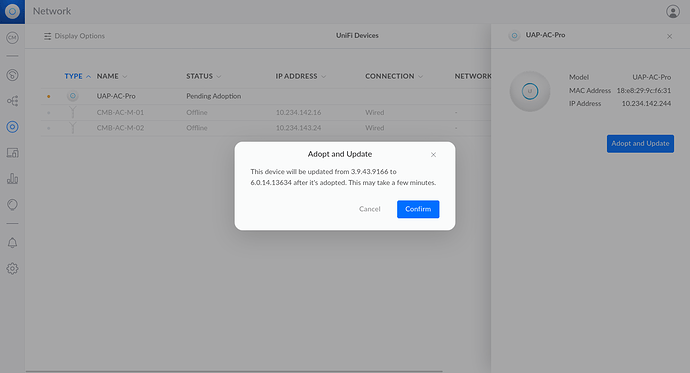This screenshot has height=373, width=690.
Task: Open the Topology icon in sidebar
Action: click(12, 101)
